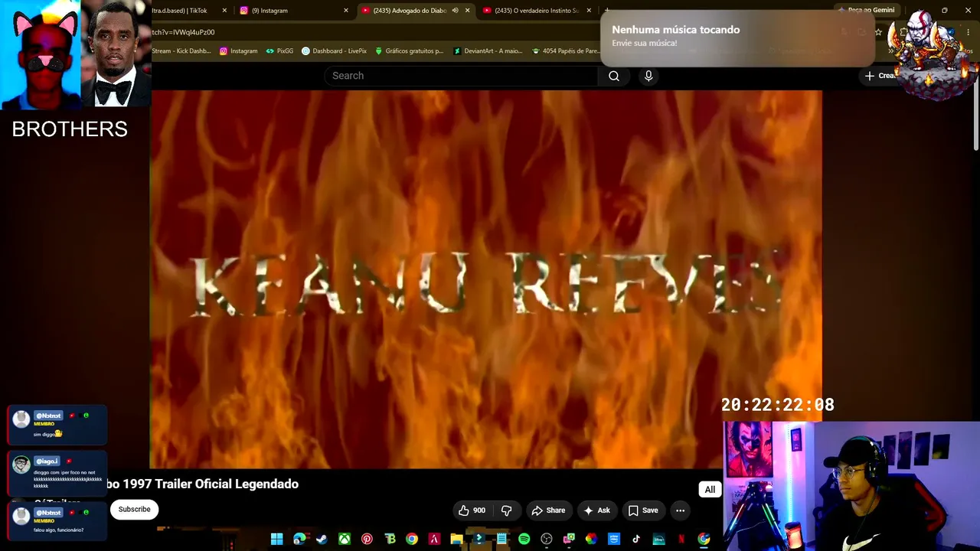The height and width of the screenshot is (551, 980).
Task: Open the Windows Start menu
Action: [277, 540]
